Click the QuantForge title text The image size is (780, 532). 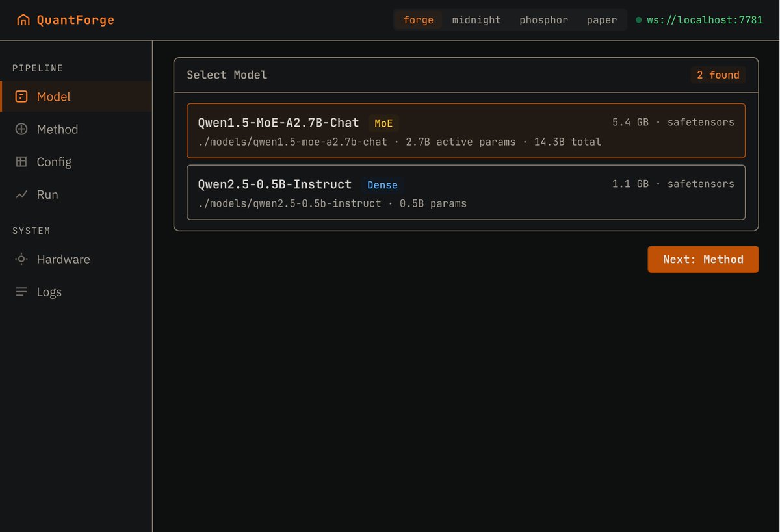75,20
